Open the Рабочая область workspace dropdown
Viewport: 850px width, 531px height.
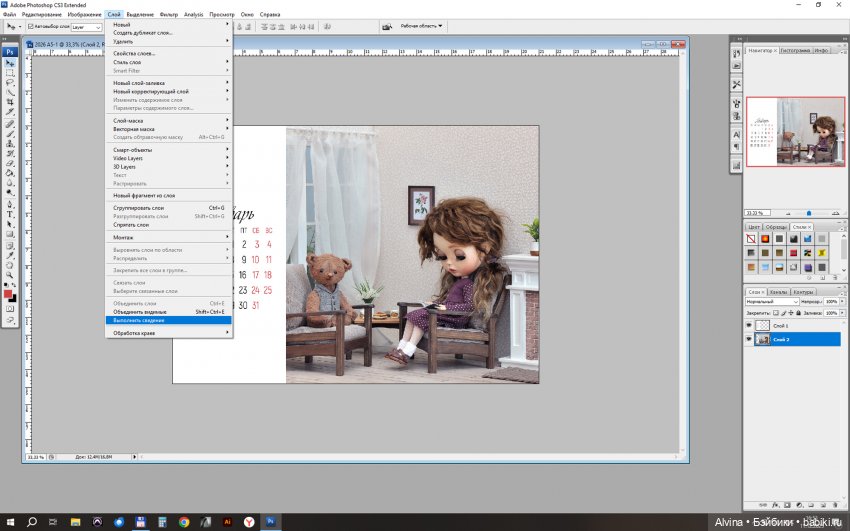[421, 26]
